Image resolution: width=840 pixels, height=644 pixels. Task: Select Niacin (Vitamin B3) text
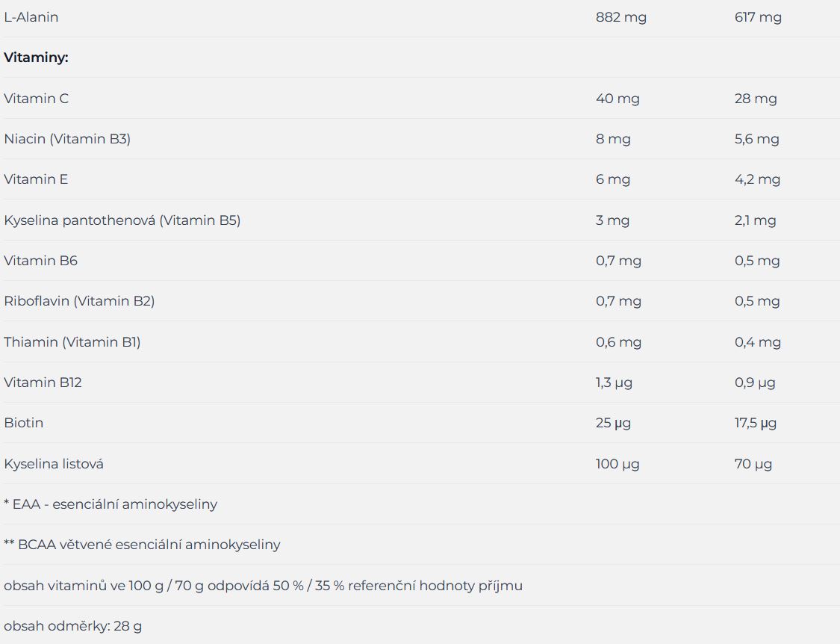point(67,139)
